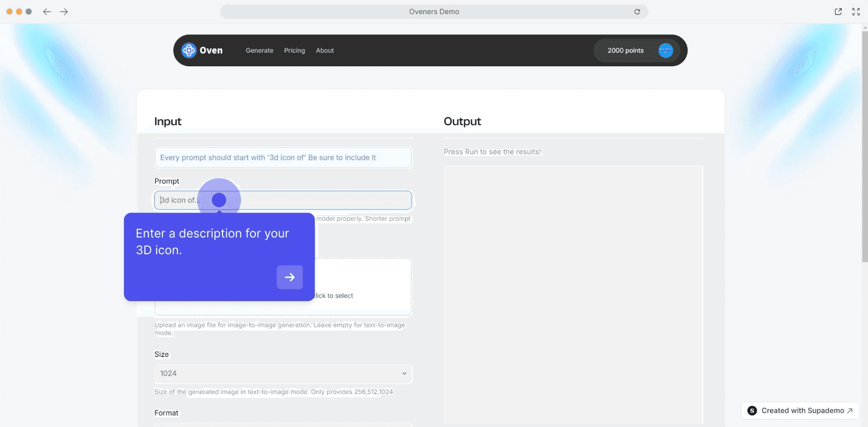868x427 pixels.
Task: Advance the tooltip with the arrow button
Action: coord(290,278)
